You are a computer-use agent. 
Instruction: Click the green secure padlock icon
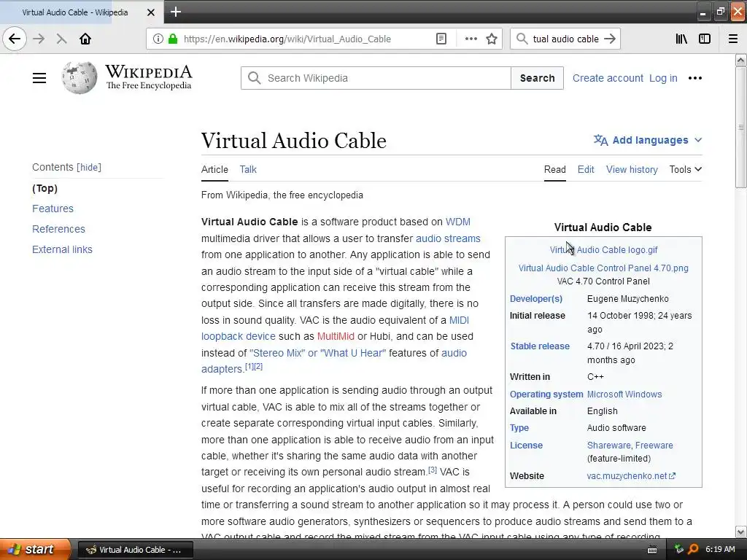[x=173, y=39]
